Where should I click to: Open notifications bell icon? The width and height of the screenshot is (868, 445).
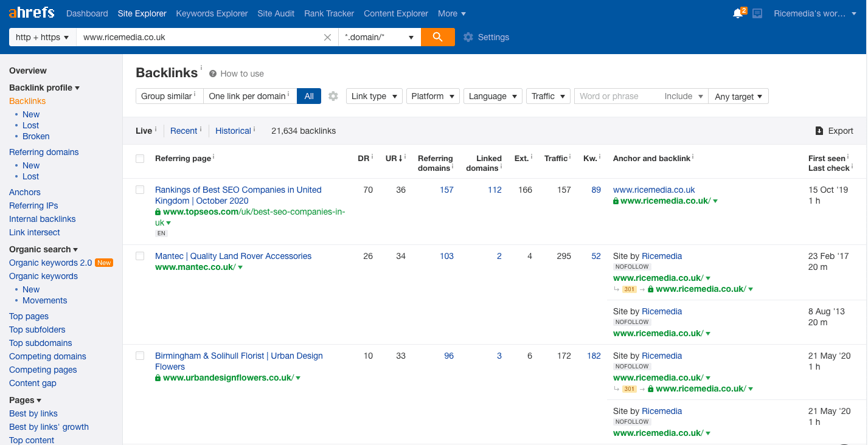738,13
